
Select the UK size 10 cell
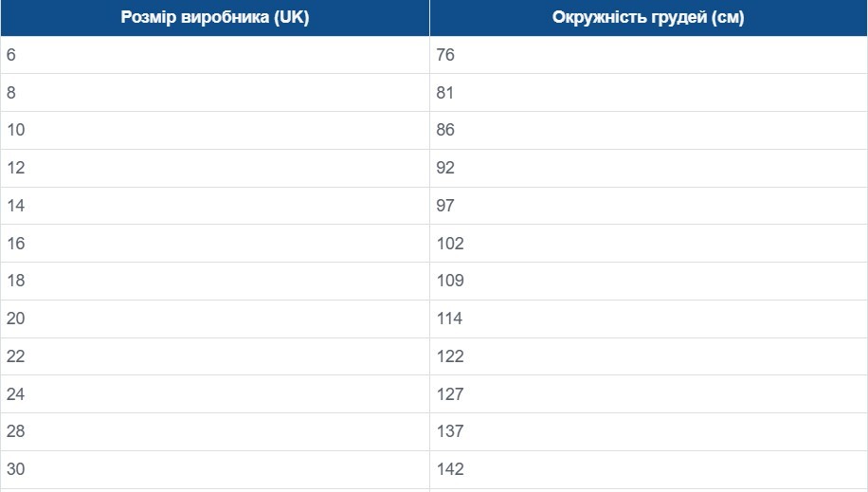[x=15, y=130]
